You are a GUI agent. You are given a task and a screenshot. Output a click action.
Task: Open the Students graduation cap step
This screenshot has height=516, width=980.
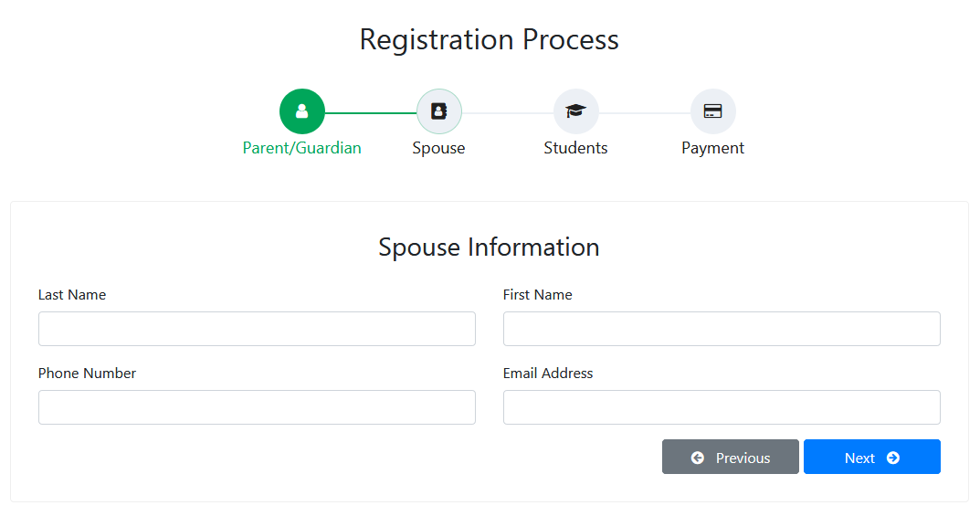tap(575, 111)
